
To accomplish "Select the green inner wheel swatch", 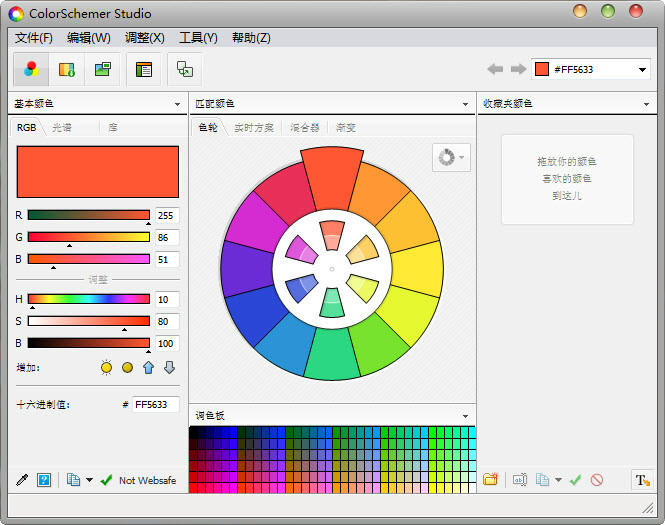I will coord(332,302).
